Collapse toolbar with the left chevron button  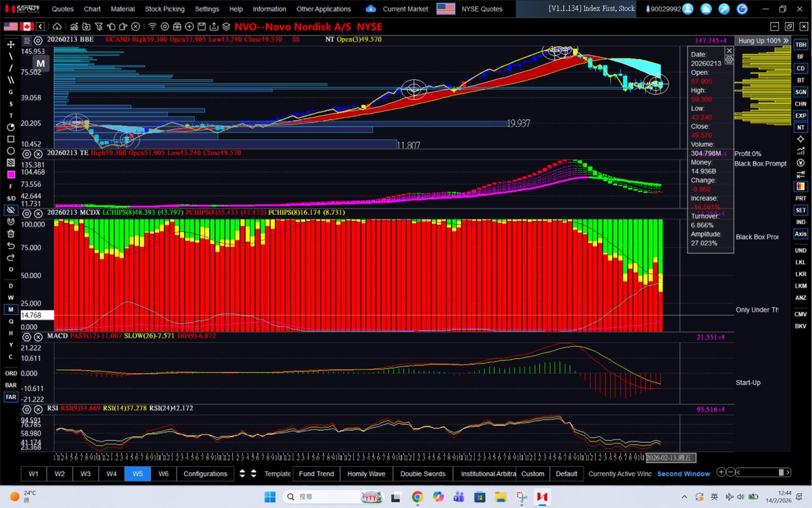41,26
